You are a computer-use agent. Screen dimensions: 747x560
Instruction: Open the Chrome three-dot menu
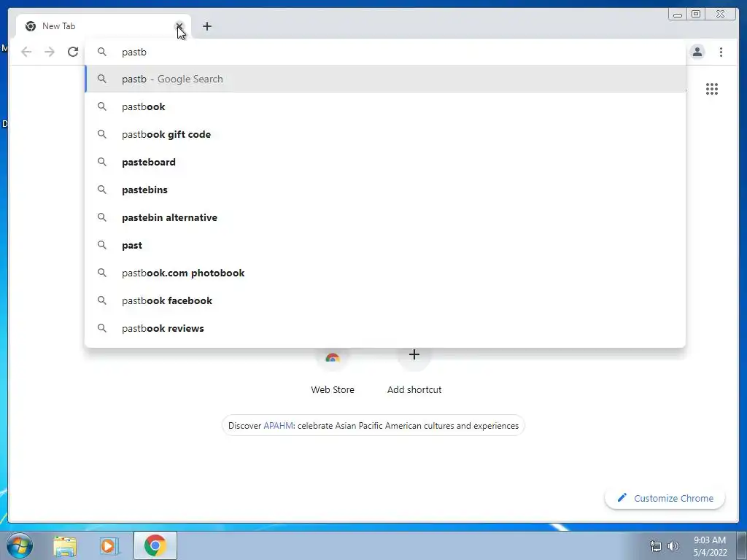721,52
